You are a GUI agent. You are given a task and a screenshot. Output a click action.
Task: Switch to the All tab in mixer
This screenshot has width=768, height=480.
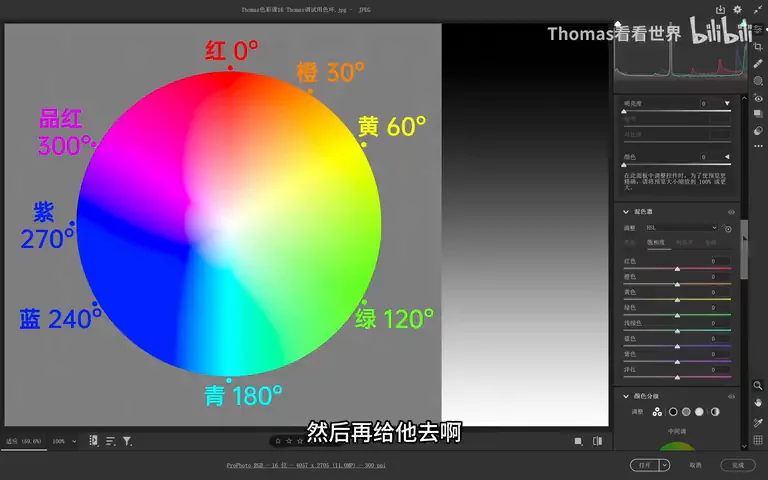point(710,242)
